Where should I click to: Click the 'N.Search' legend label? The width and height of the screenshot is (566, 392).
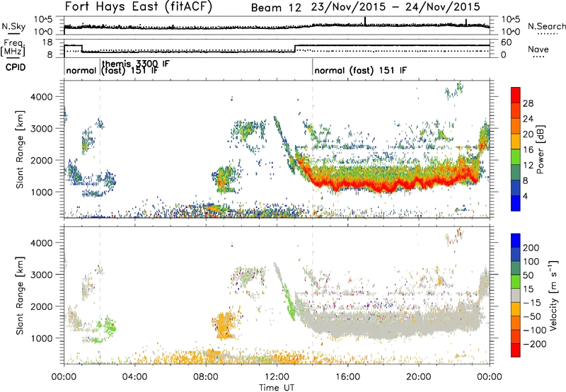point(546,26)
